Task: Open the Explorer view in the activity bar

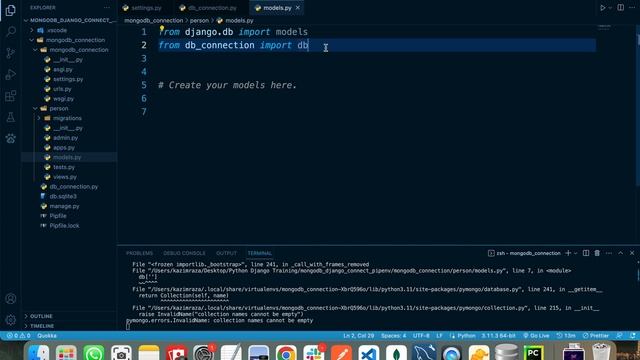Action: 11,10
